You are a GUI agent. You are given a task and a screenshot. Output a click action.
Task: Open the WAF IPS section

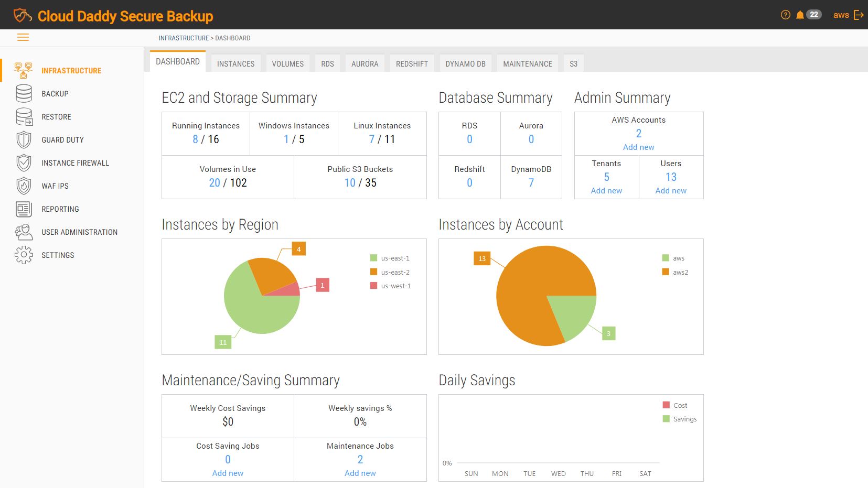pyautogui.click(x=55, y=186)
